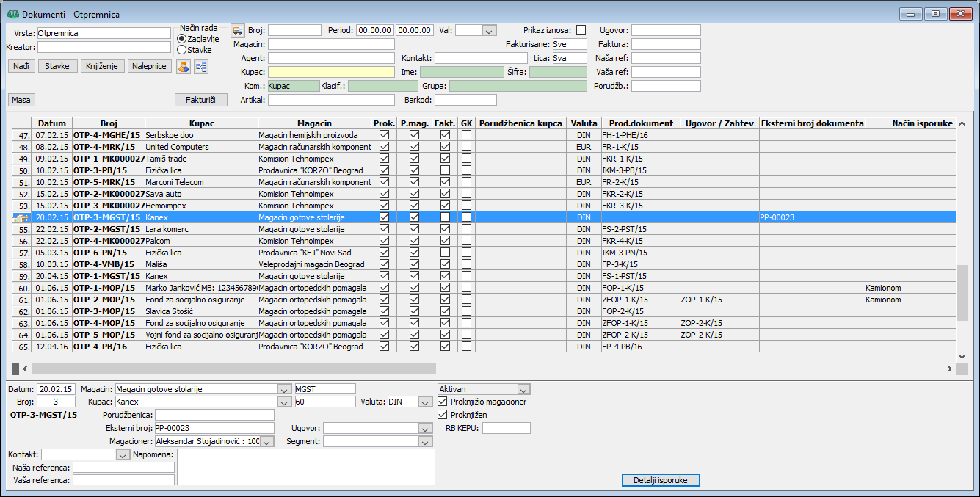Expand the Segment dropdown
This screenshot has width=980, height=497.
(x=425, y=441)
